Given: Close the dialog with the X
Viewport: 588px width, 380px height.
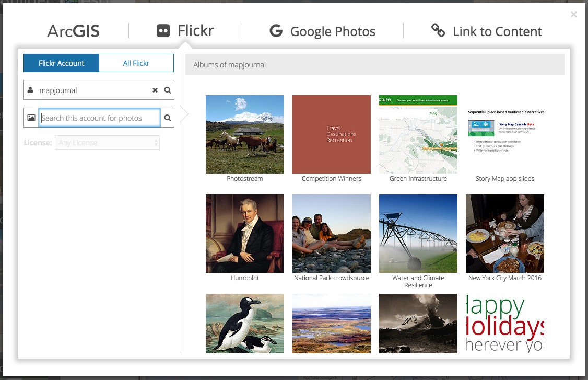Looking at the screenshot, I should click(x=574, y=14).
